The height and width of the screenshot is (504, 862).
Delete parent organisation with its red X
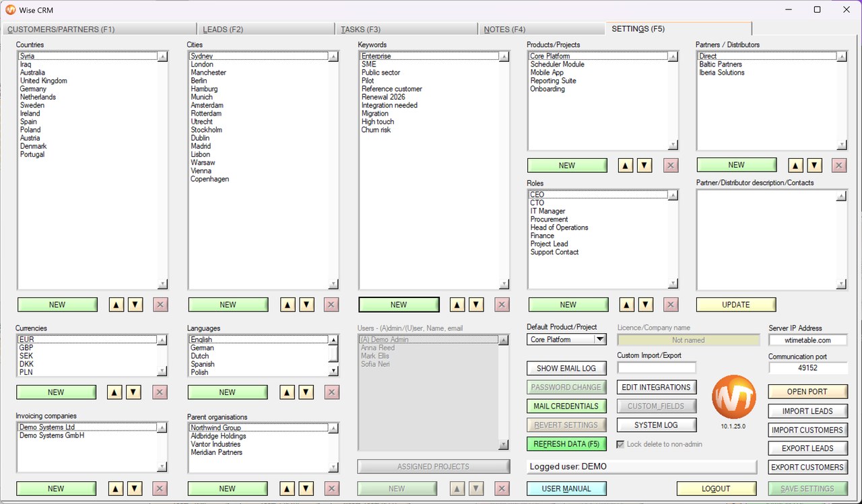click(331, 489)
